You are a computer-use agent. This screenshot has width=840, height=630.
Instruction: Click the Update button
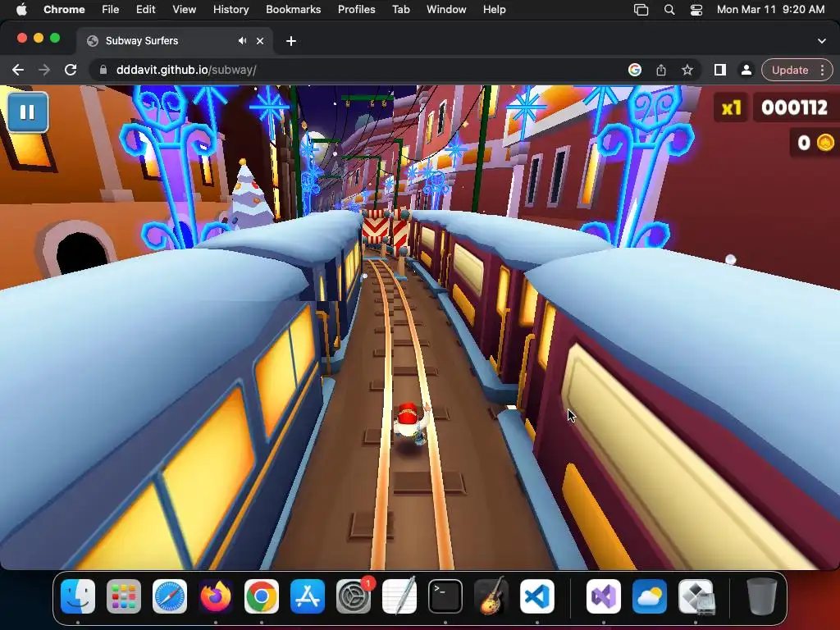click(790, 71)
